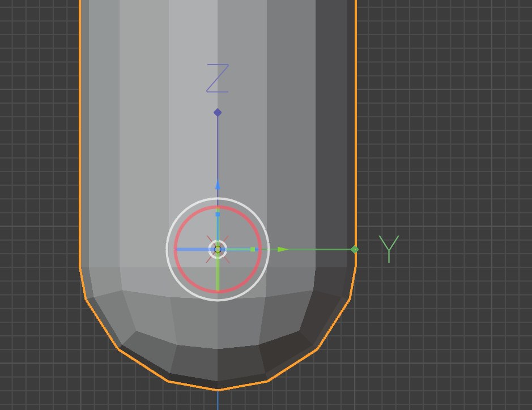Click the blue Z-axis move arrow tip
Screen dimensions: 532x410
point(218,185)
